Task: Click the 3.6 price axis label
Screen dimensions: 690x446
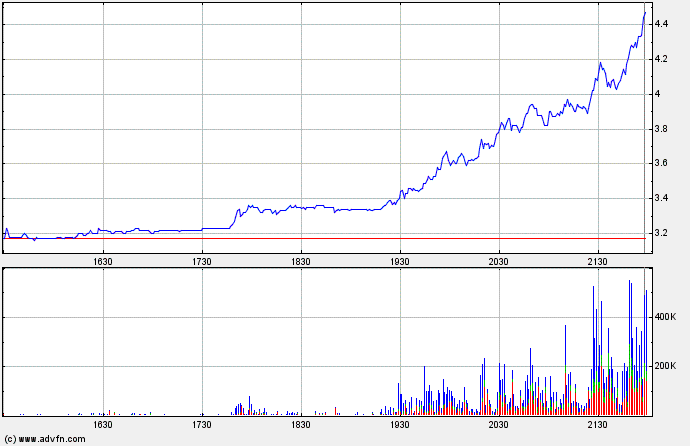Action: pos(662,164)
